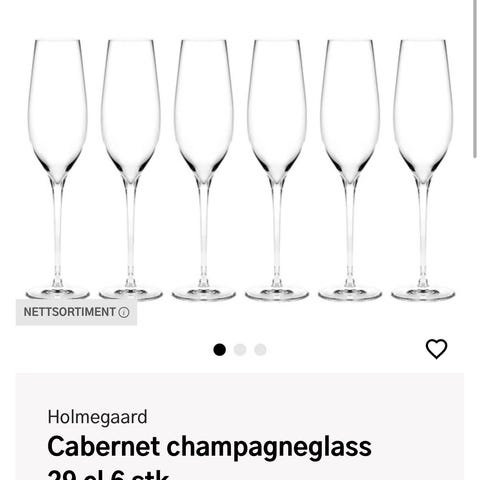Switch to the second image dot
Image resolution: width=480 pixels, height=480 pixels.
240,350
